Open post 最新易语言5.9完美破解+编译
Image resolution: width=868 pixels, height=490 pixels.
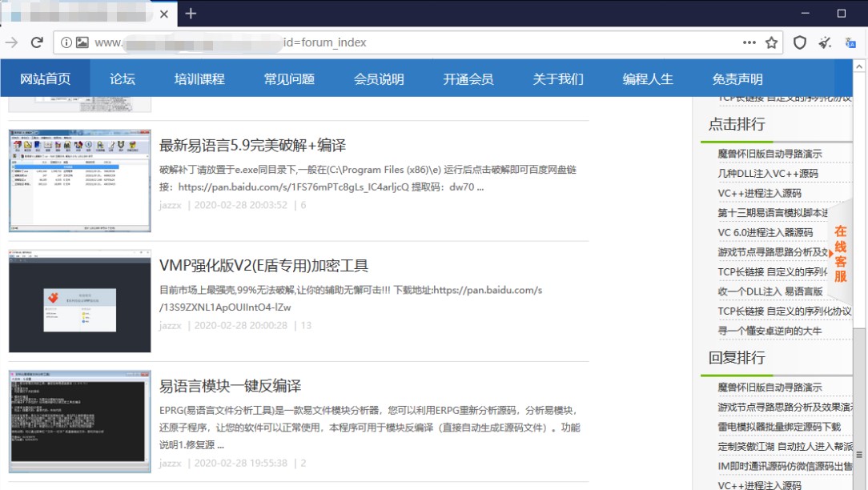tap(252, 146)
